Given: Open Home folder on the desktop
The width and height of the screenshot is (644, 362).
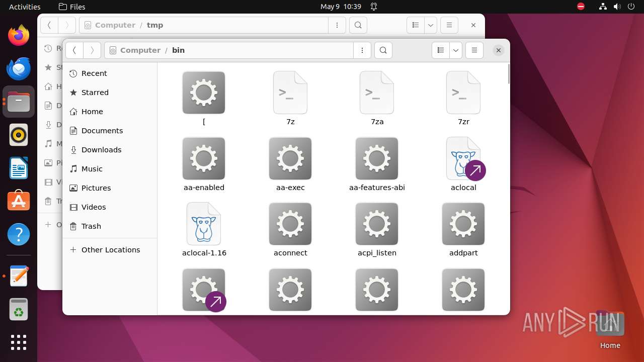Looking at the screenshot, I should [610, 329].
